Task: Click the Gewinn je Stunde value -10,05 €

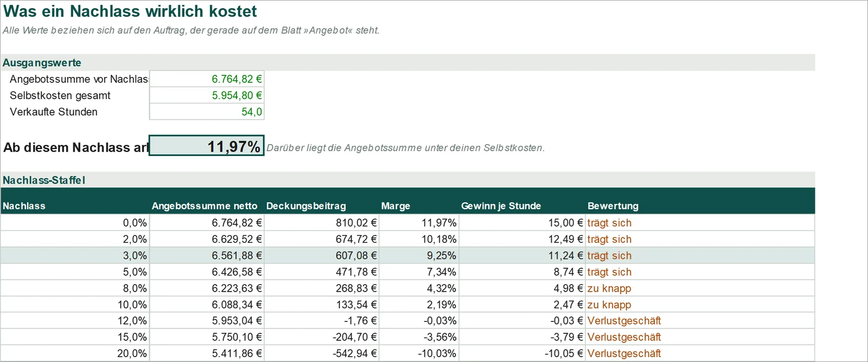Action: click(x=522, y=353)
